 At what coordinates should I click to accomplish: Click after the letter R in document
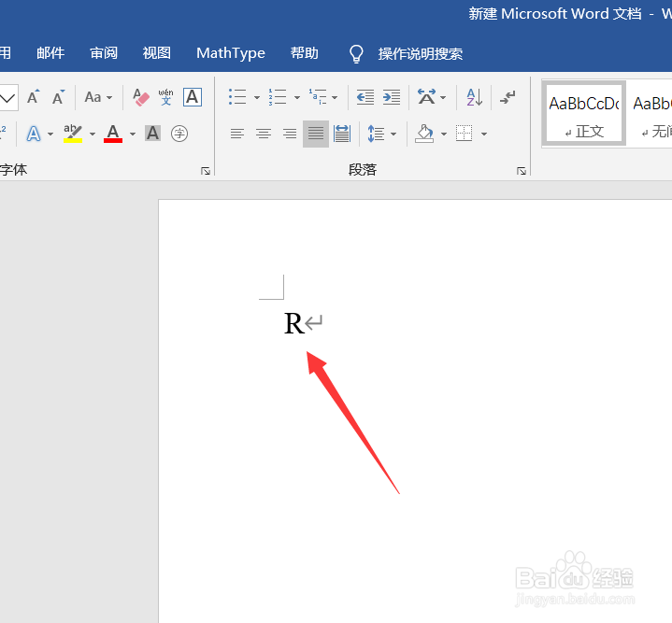tap(305, 323)
